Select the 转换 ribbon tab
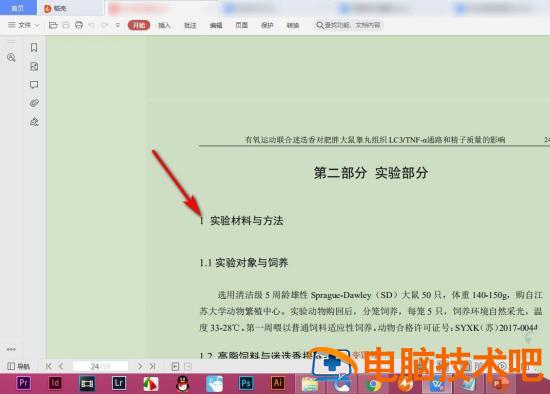The image size is (550, 394). 293,25
